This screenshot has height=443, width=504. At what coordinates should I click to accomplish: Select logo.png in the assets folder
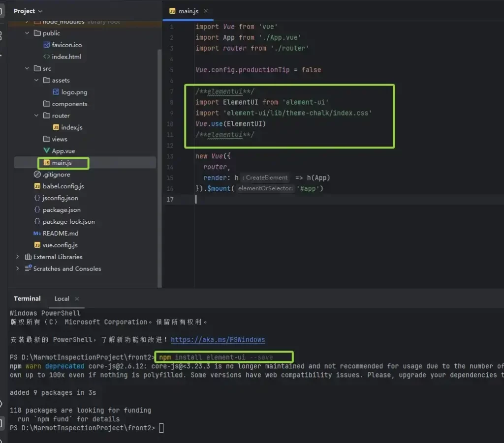74,92
